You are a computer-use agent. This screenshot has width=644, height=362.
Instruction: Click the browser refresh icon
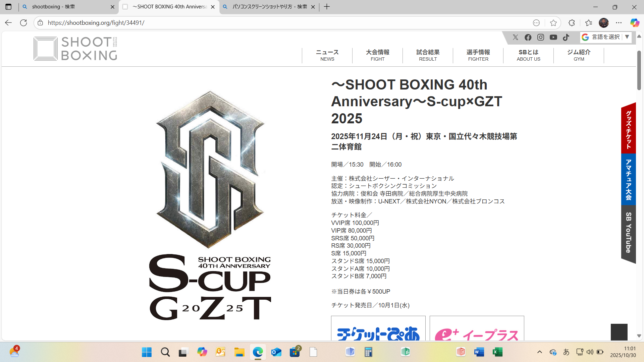click(23, 23)
